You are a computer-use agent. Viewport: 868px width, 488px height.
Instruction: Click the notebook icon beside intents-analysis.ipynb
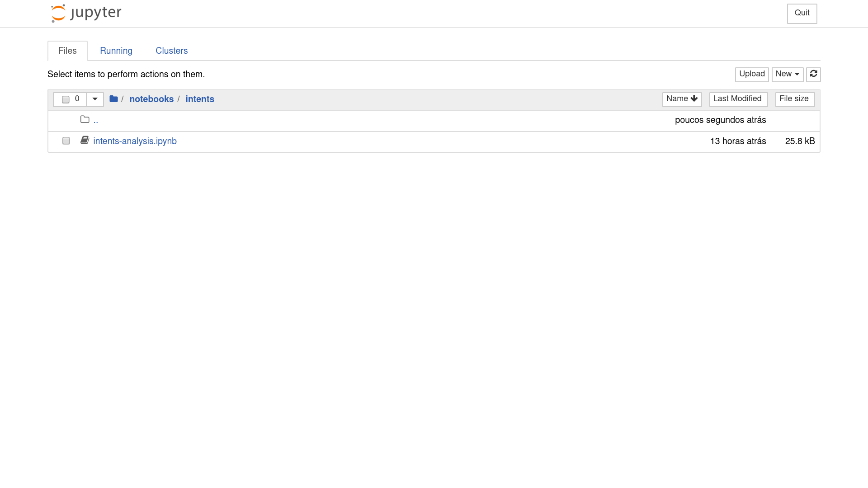click(85, 140)
